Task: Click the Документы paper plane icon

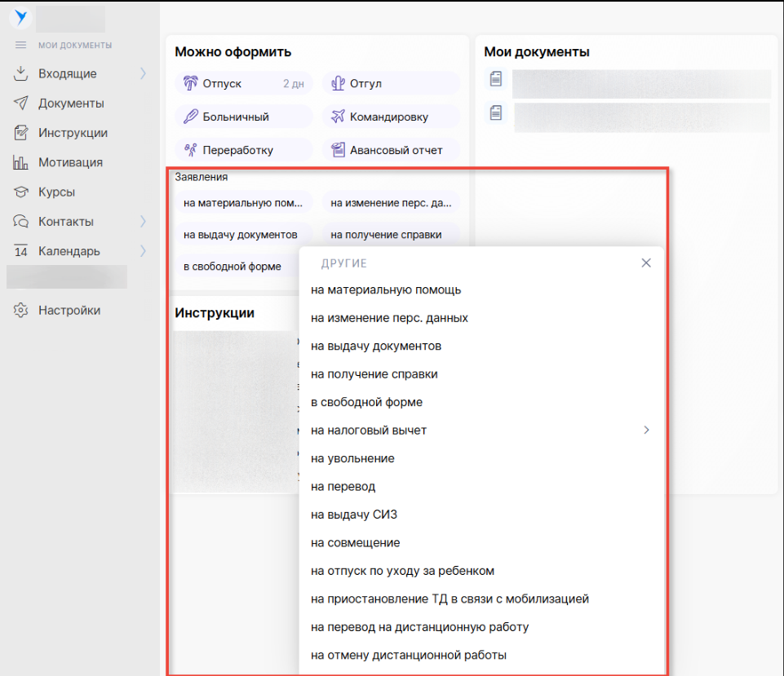Action: [21, 104]
